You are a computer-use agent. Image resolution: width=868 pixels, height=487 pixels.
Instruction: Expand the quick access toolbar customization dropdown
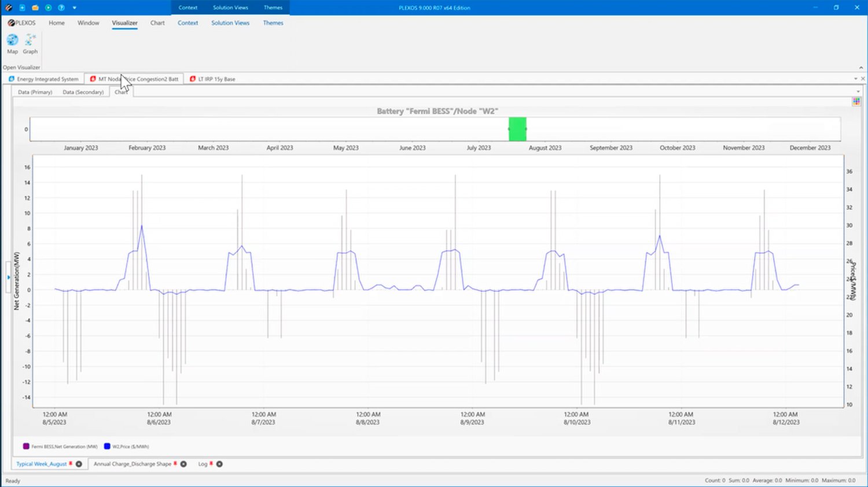point(74,8)
